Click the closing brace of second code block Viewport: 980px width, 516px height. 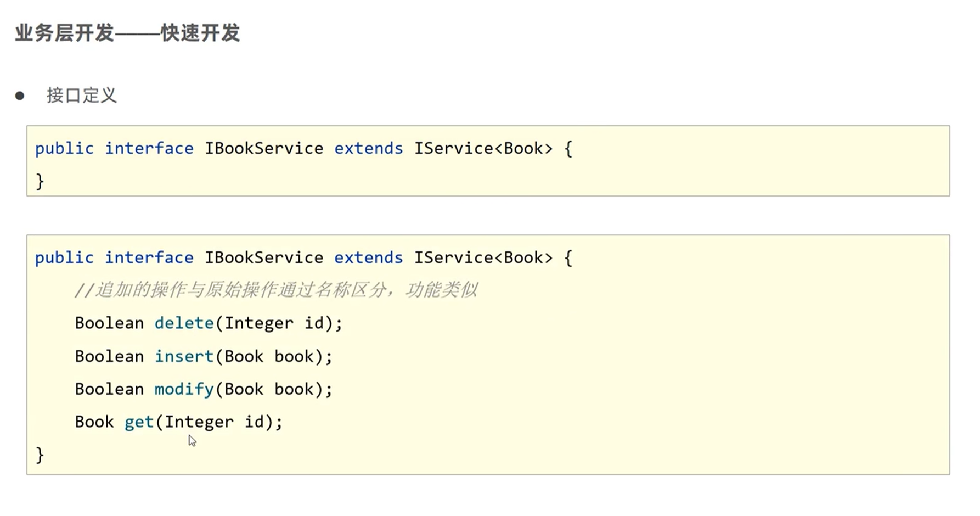point(40,455)
